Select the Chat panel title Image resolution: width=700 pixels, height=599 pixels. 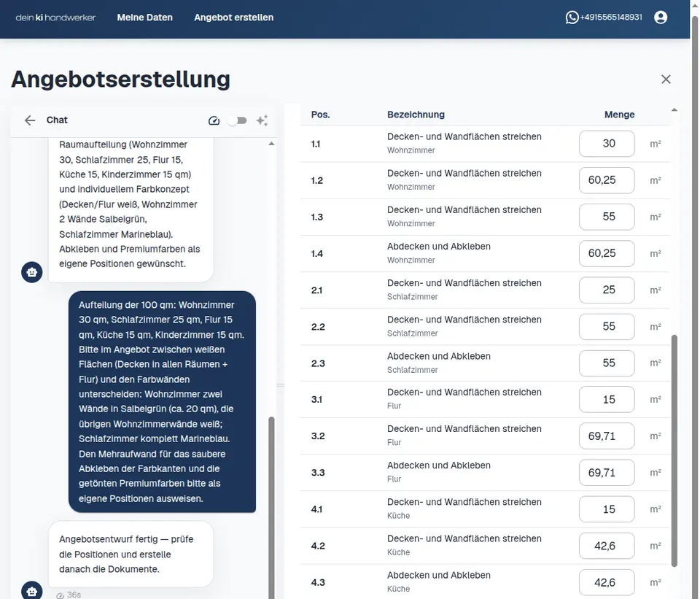[57, 120]
